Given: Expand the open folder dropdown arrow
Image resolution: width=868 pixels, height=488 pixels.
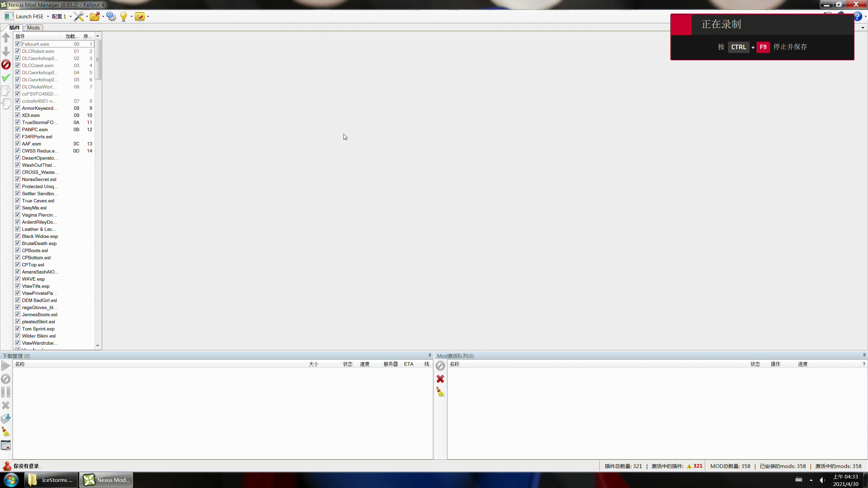Looking at the screenshot, I should point(103,17).
